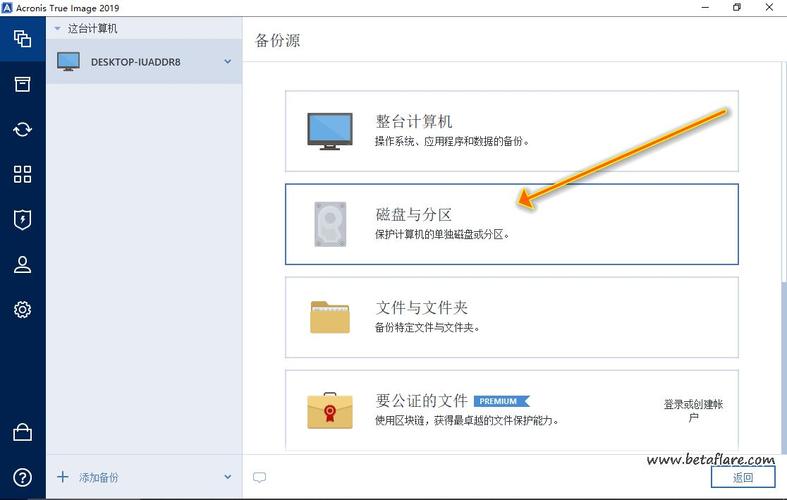Open the Sync section in sidebar
Image resolution: width=787 pixels, height=500 pixels.
(23, 130)
